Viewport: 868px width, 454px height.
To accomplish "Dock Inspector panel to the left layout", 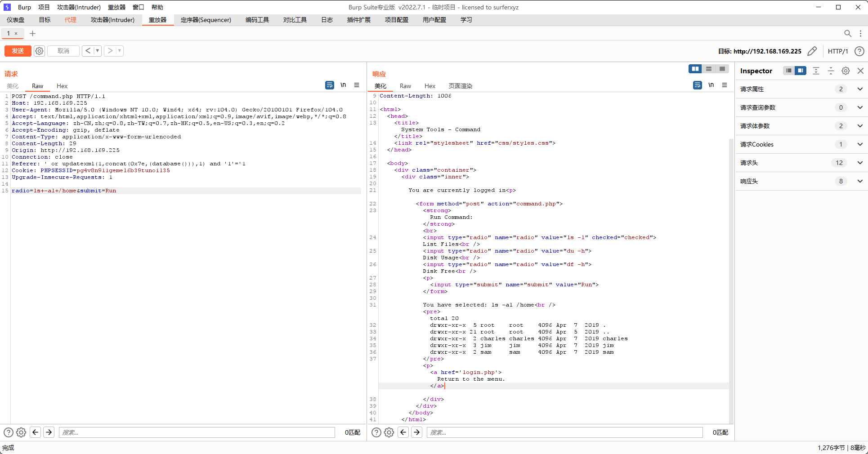I will click(x=789, y=71).
